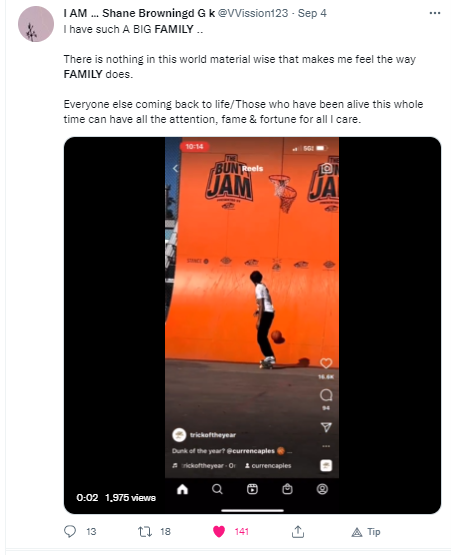Tap the magnifier search icon in video
The image size is (451, 555).
(217, 489)
